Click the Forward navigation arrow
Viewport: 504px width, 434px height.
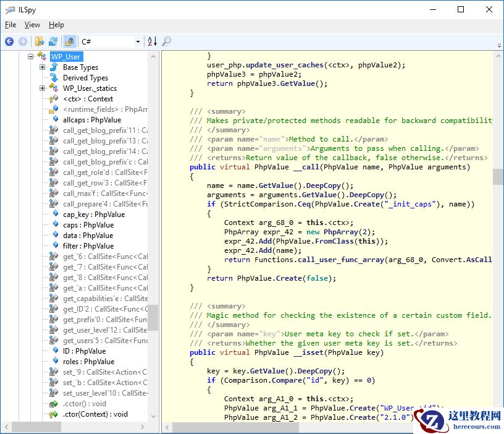pos(23,41)
